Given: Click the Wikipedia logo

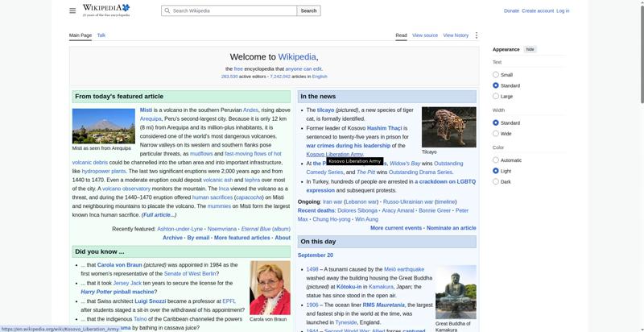Looking at the screenshot, I should 106,10.
